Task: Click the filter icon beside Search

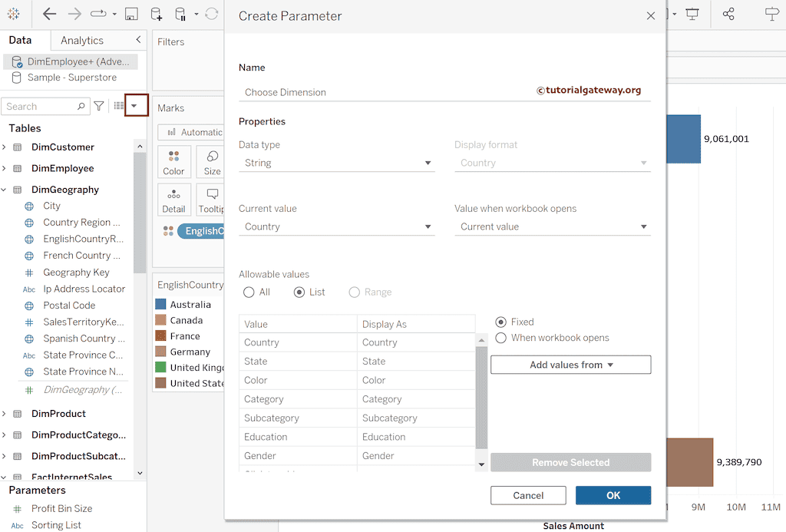Action: point(99,107)
